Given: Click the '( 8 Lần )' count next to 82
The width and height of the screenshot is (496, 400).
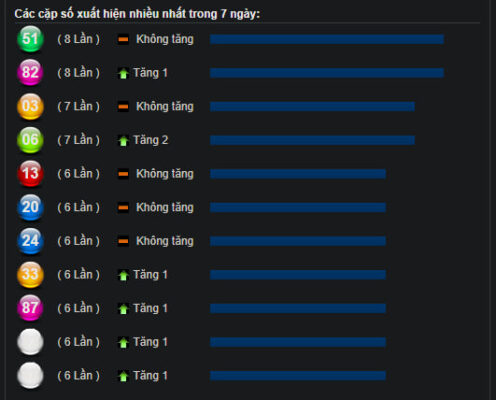Looking at the screenshot, I should point(79,73).
